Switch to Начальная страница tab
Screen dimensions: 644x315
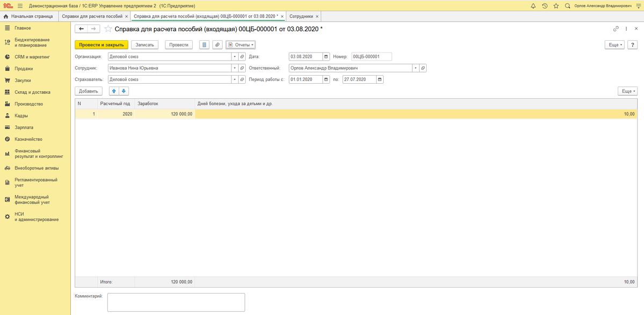[x=28, y=17]
